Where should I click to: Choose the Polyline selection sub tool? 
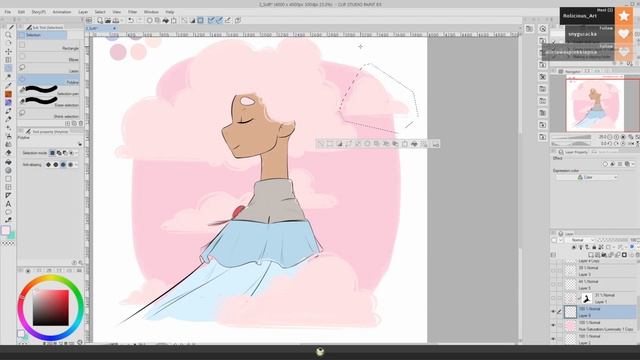49,80
